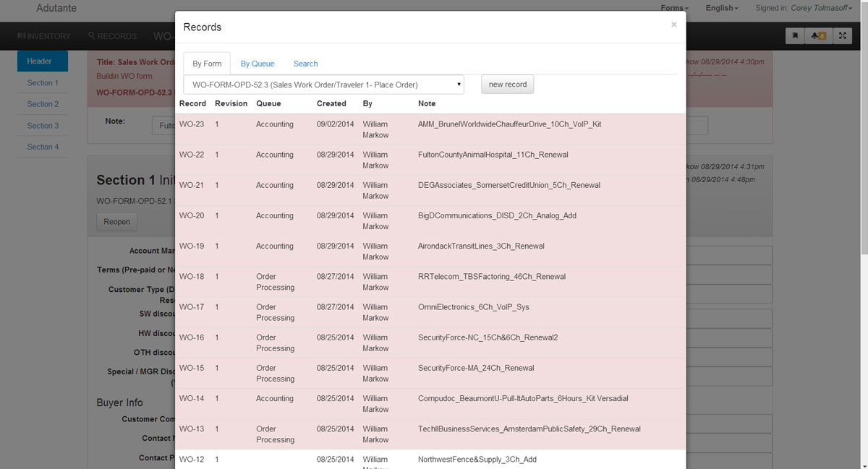Click the Accounting queue of WO-14
This screenshot has height=469, width=868.
(x=275, y=398)
